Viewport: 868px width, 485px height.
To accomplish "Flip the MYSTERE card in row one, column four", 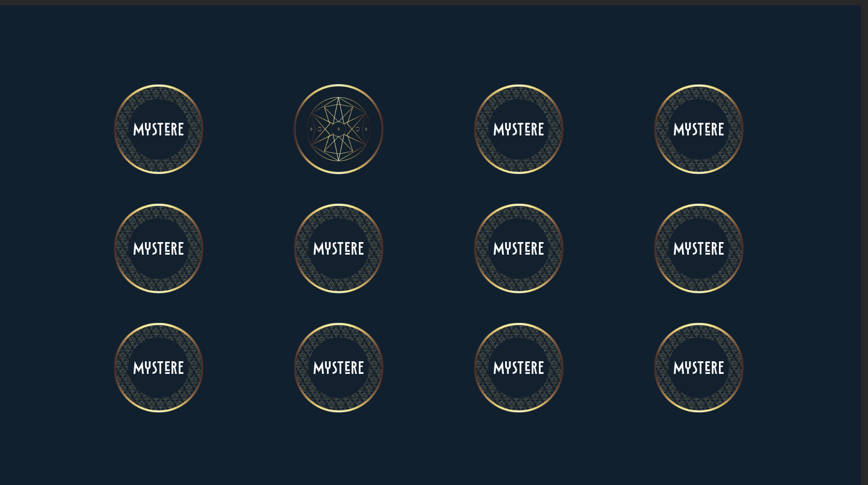I will [699, 129].
